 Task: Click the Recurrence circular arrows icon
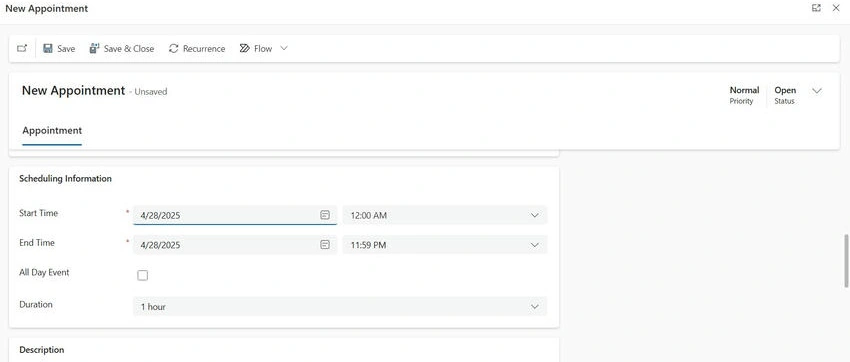[x=173, y=48]
